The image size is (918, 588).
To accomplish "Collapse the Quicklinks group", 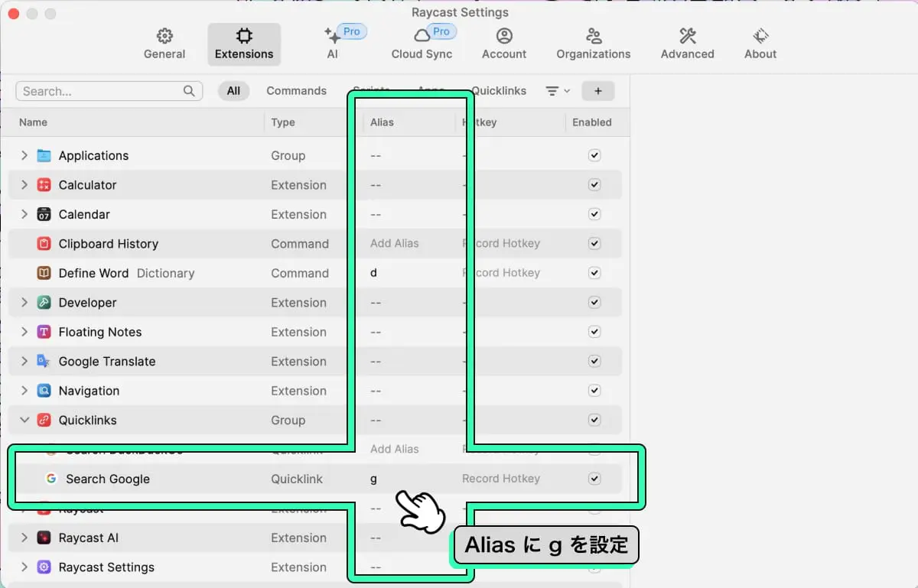I will click(x=24, y=420).
